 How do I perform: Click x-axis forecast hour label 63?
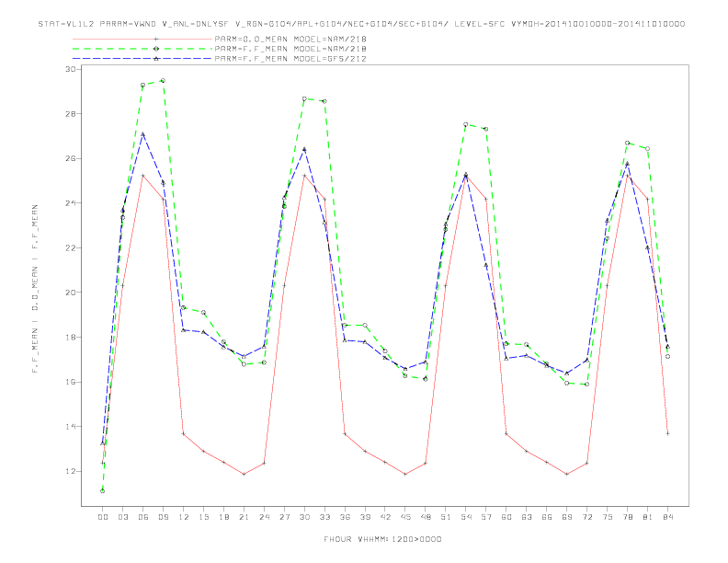(x=527, y=517)
